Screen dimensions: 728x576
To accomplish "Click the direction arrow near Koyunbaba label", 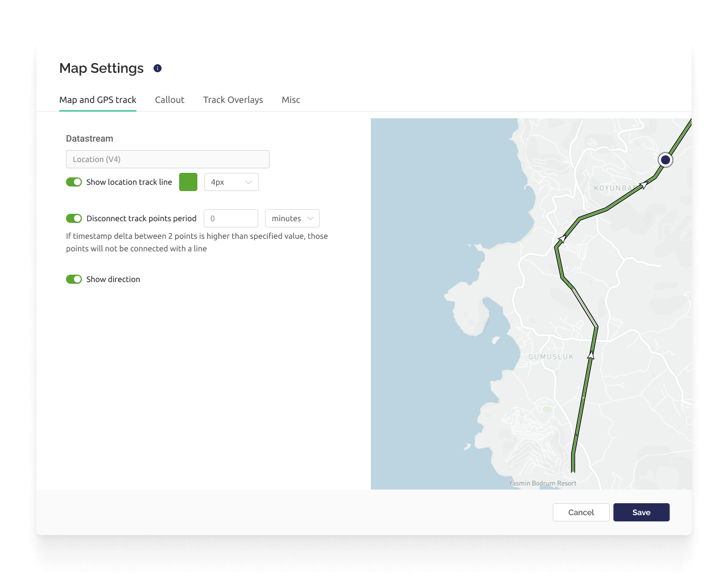I will point(644,185).
